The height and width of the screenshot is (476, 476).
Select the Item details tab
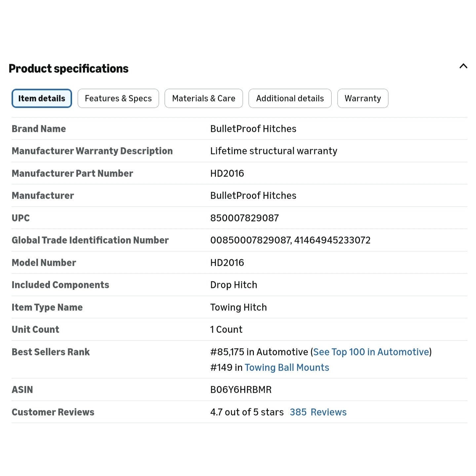coord(42,98)
